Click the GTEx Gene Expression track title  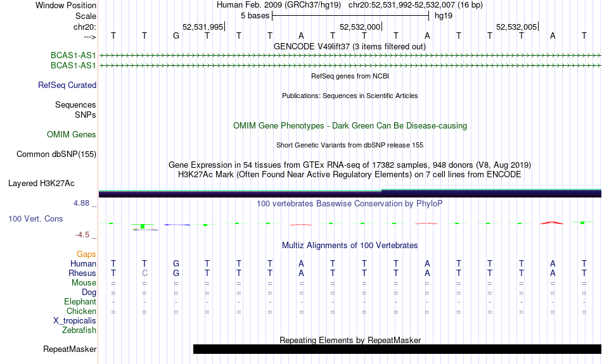[350, 165]
